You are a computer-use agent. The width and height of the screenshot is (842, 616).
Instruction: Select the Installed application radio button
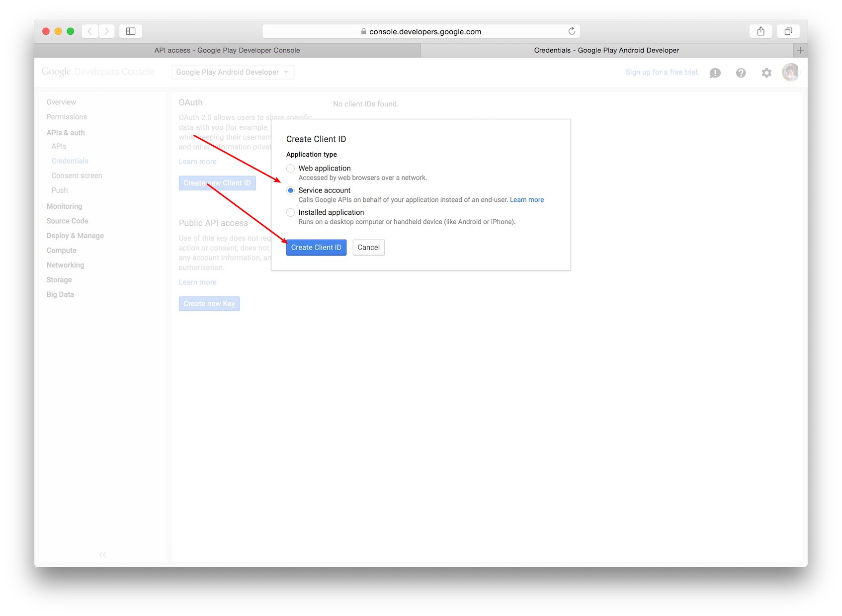pos(291,212)
